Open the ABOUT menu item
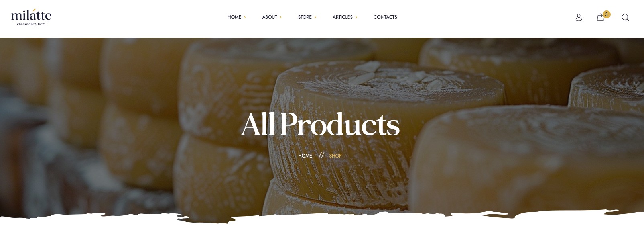 [x=270, y=17]
